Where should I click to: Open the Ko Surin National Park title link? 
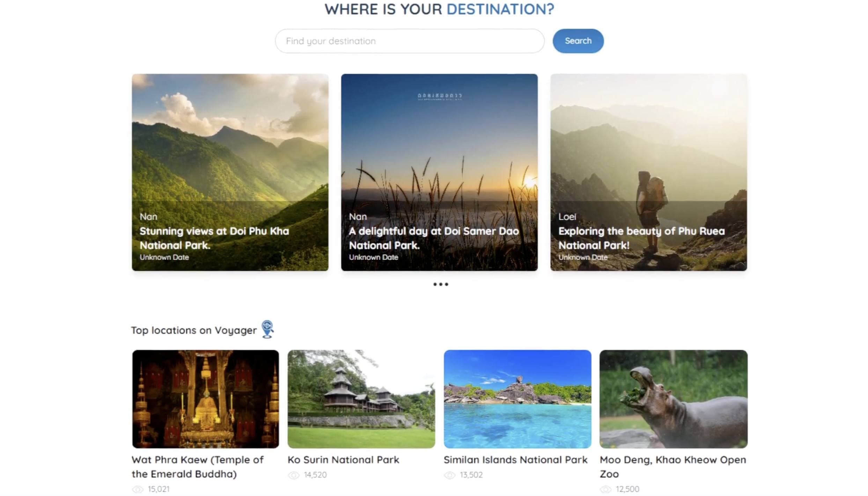coord(343,460)
